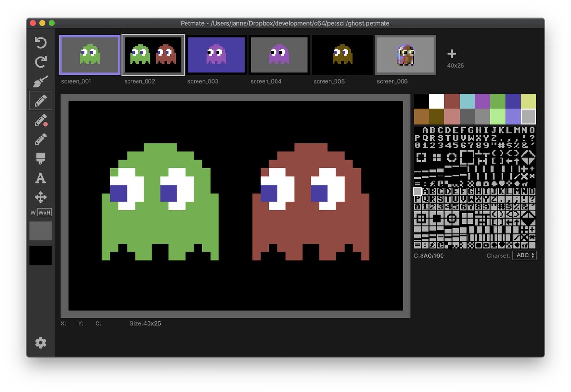Select non-inverted digit 0 in character map
571x392 pixels.
tap(417, 146)
